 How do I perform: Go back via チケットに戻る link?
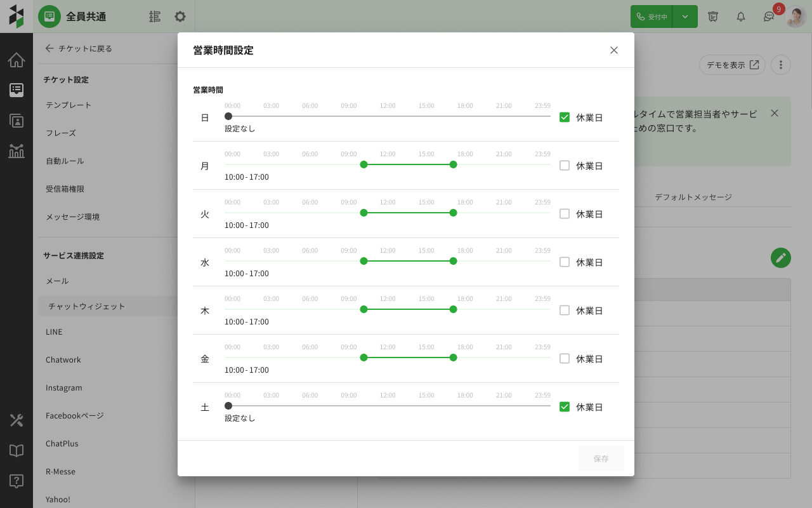pyautogui.click(x=78, y=48)
